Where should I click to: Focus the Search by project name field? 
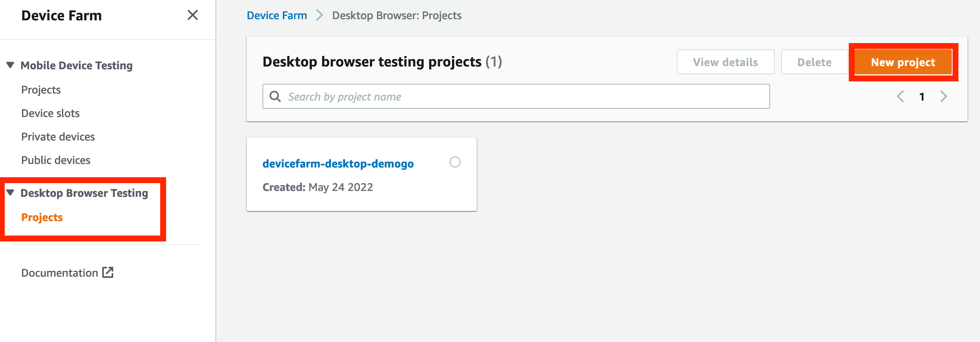tap(516, 96)
